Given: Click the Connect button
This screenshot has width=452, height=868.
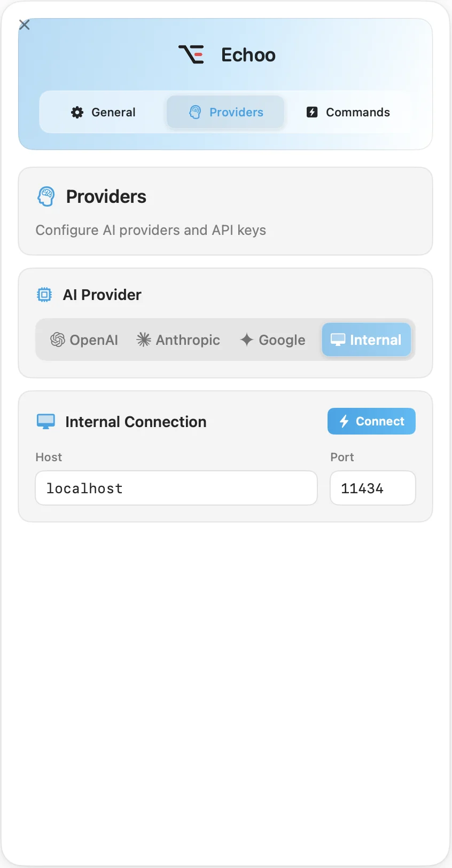Looking at the screenshot, I should (371, 421).
